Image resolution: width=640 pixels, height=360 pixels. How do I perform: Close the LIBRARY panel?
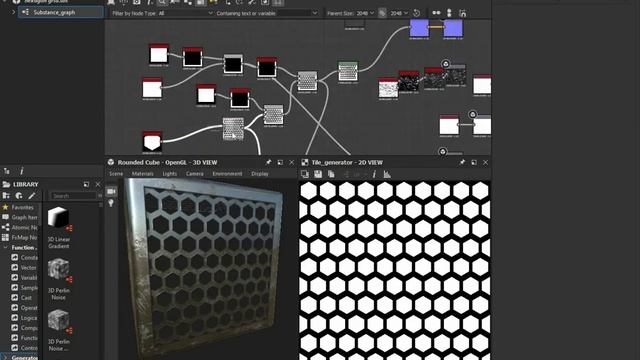click(x=98, y=184)
